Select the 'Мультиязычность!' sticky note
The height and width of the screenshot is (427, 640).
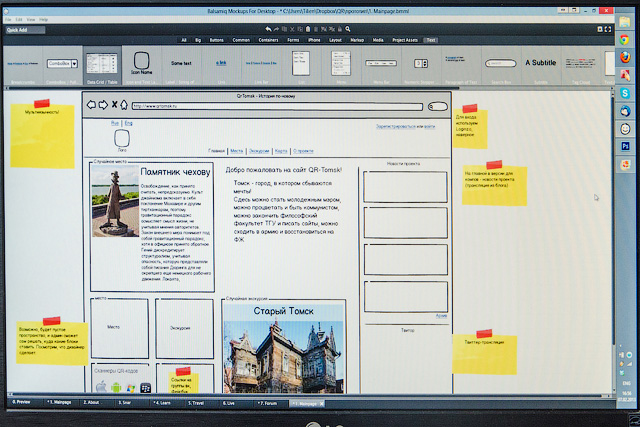point(42,135)
